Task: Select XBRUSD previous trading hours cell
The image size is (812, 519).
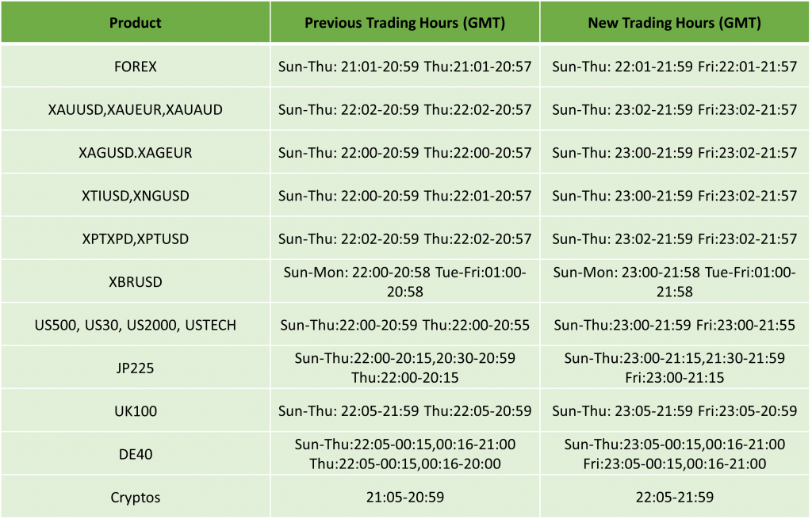Action: point(405,281)
